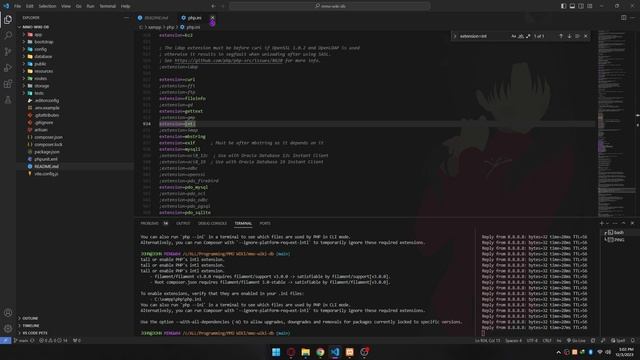Image resolution: width=640 pixels, height=360 pixels.
Task: Create a new terminal with plus icon
Action: [x=602, y=224]
